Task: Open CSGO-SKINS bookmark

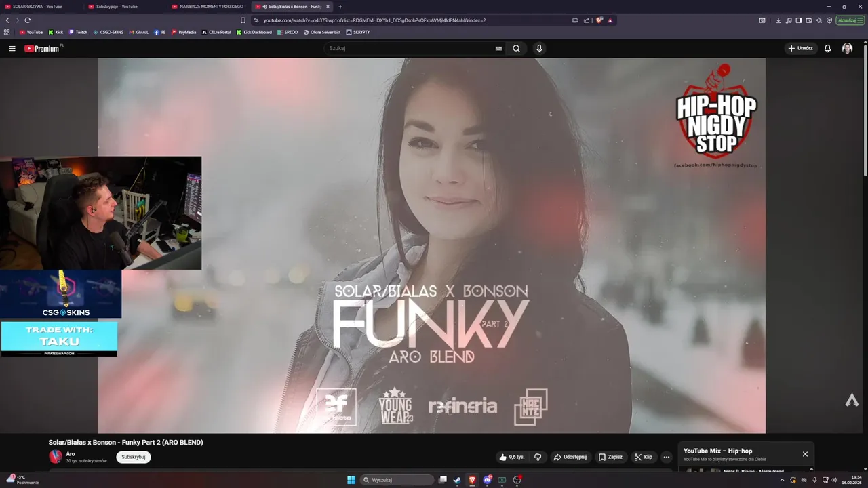Action: click(108, 32)
